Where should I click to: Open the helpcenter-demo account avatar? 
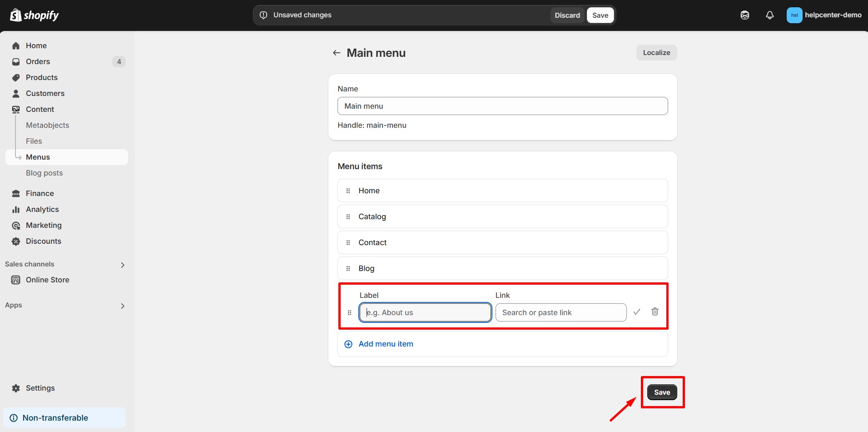click(794, 15)
